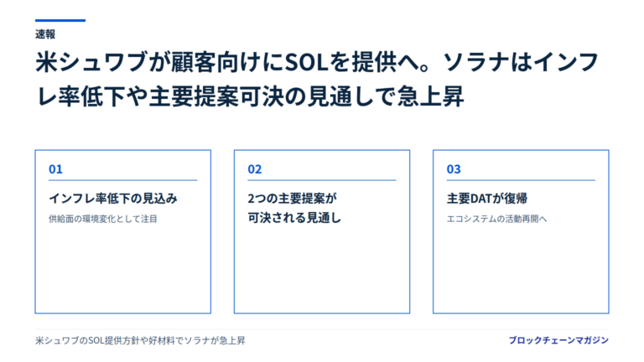Select the card numbered 01
The height and width of the screenshot is (362, 644).
[122, 231]
